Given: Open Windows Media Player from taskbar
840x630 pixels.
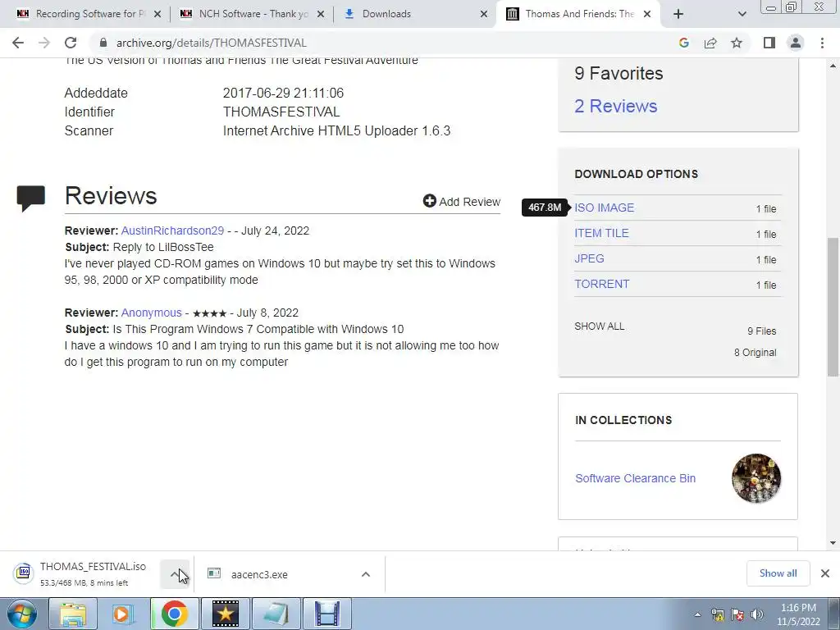Looking at the screenshot, I should click(x=123, y=614).
